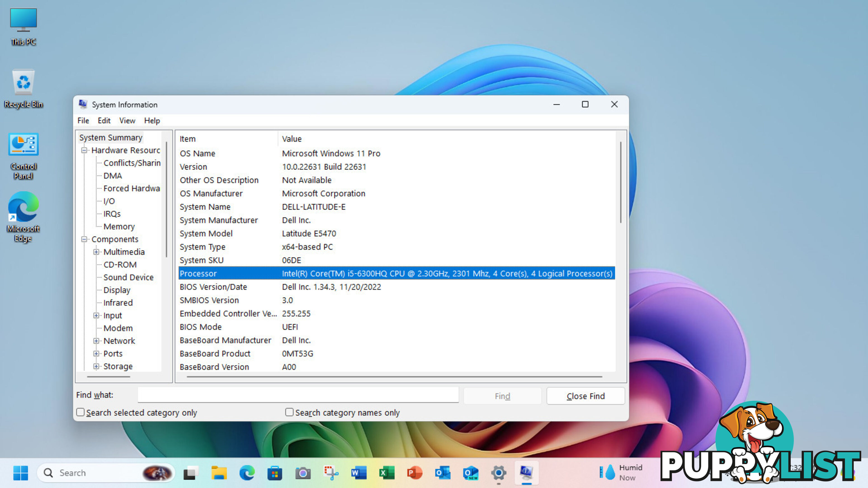Open the Camera app in taskbar

pos(303,473)
